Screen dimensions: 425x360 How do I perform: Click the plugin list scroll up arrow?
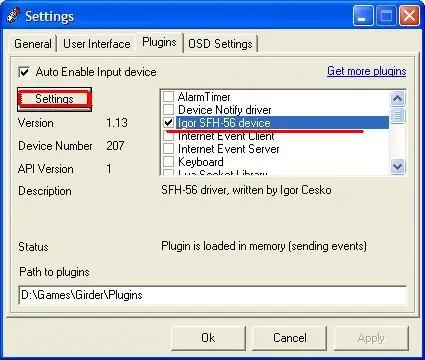(398, 98)
